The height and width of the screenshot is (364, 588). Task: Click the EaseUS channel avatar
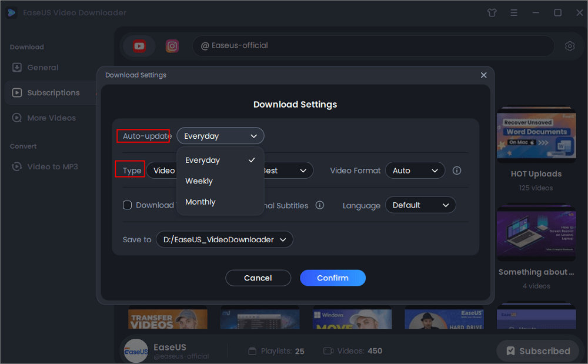(136, 350)
